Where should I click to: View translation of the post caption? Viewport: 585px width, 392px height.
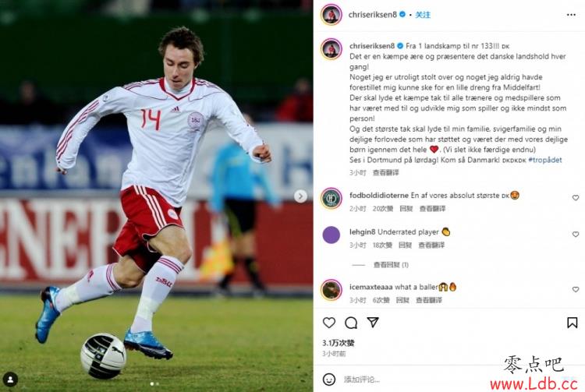386,172
